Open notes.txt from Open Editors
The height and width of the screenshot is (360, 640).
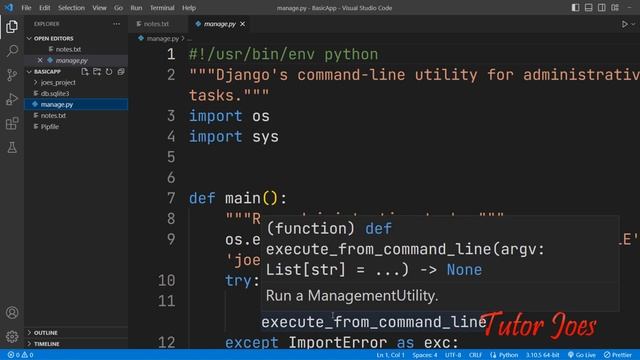68,49
